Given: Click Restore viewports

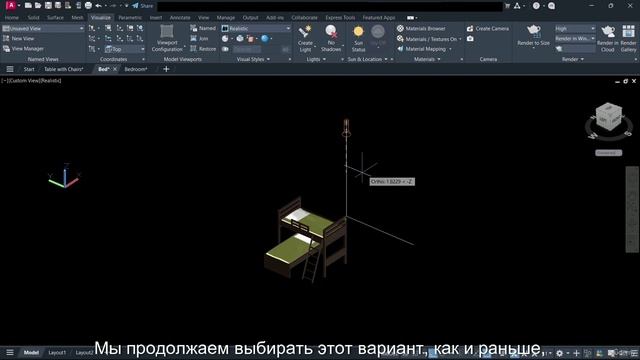Looking at the screenshot, I should (203, 49).
